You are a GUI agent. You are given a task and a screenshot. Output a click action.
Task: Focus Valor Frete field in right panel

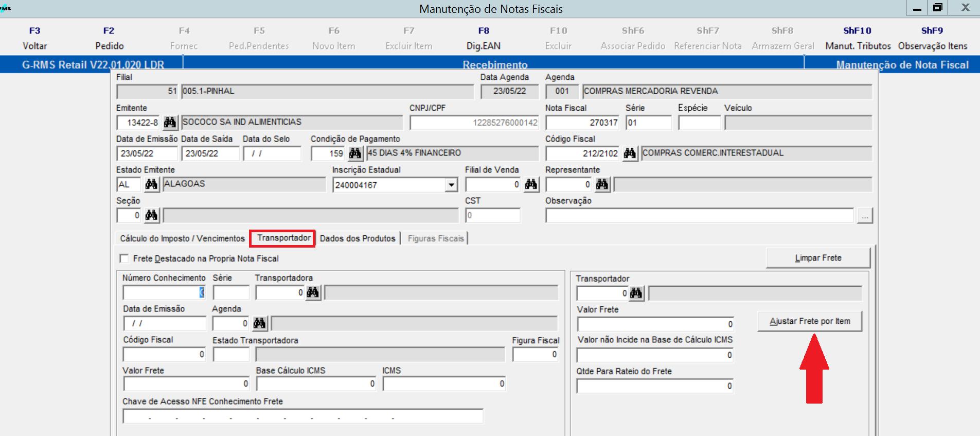655,324
